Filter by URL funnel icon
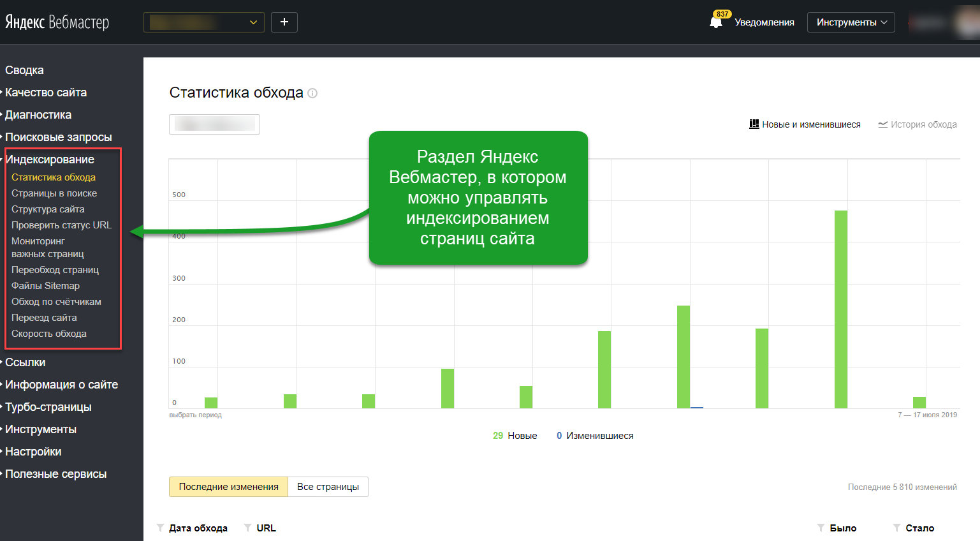This screenshot has width=980, height=541. (248, 528)
